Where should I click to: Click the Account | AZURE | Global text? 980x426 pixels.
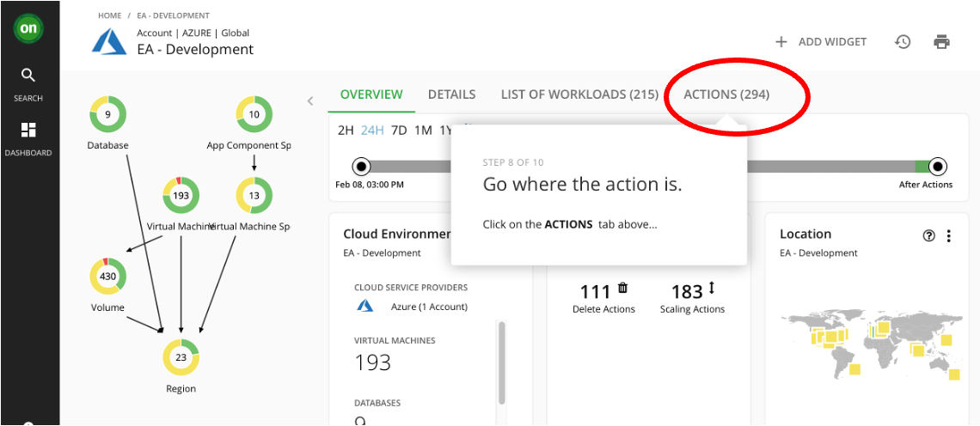(x=193, y=33)
